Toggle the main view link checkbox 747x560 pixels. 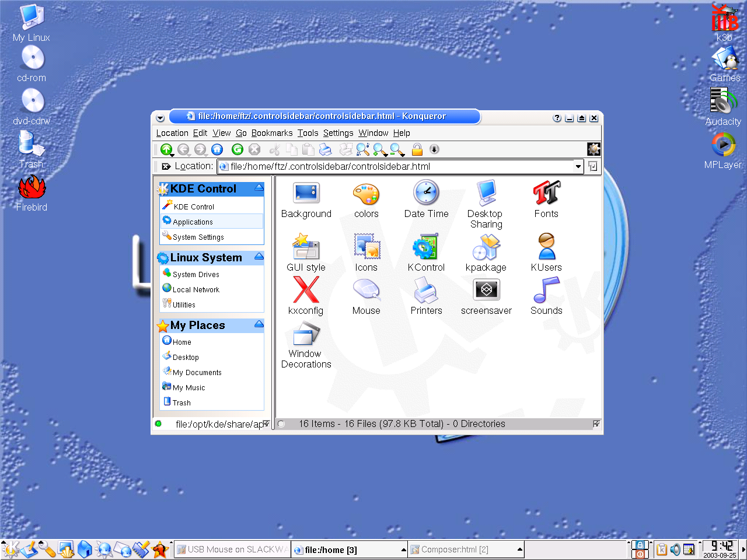point(596,424)
